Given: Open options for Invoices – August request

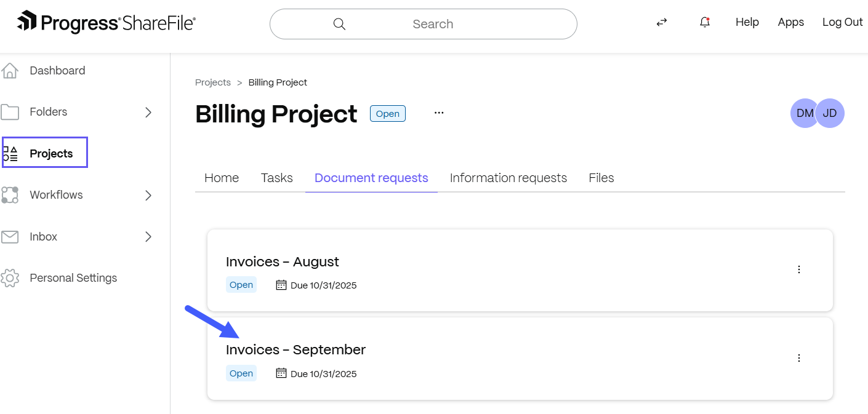Looking at the screenshot, I should (799, 269).
